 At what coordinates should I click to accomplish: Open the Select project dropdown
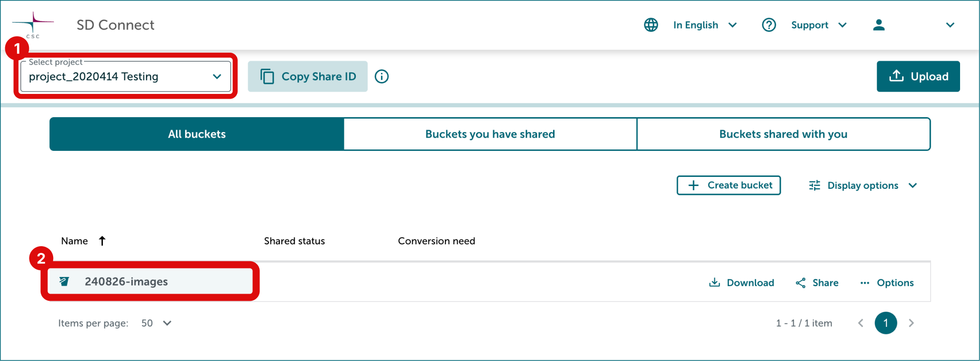click(x=126, y=76)
